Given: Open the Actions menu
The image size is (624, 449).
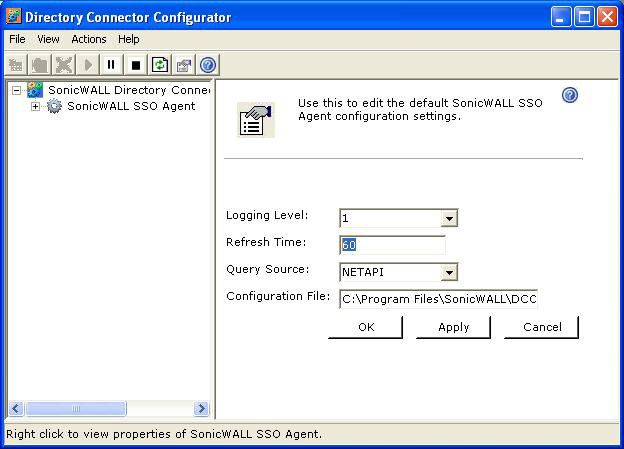Looking at the screenshot, I should tap(89, 39).
